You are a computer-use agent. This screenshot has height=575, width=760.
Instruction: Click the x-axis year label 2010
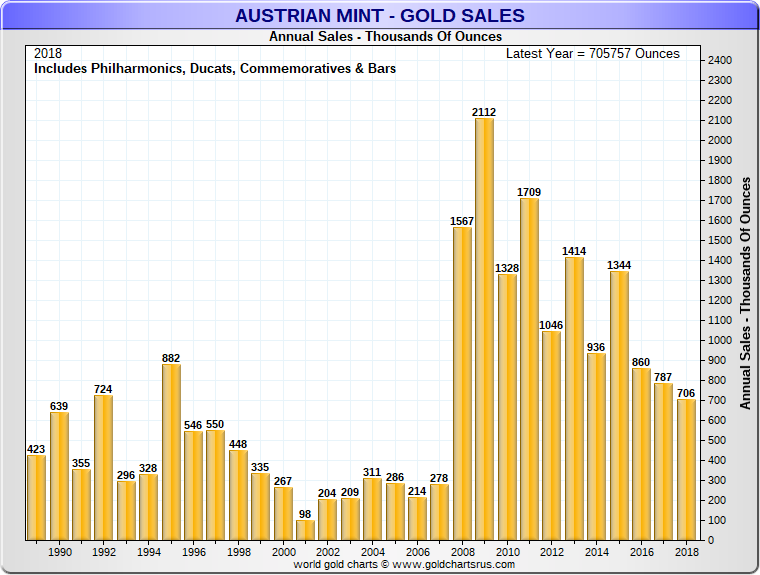tap(507, 552)
